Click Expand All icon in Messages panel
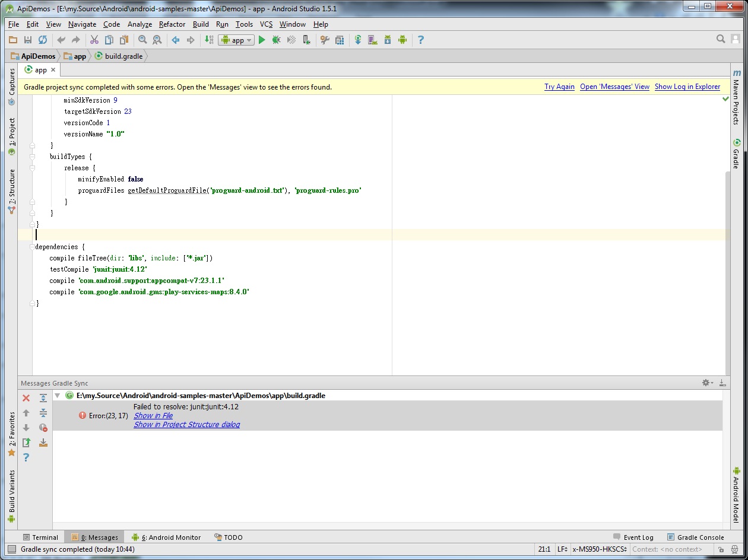Image resolution: width=748 pixels, height=560 pixels. tap(43, 398)
